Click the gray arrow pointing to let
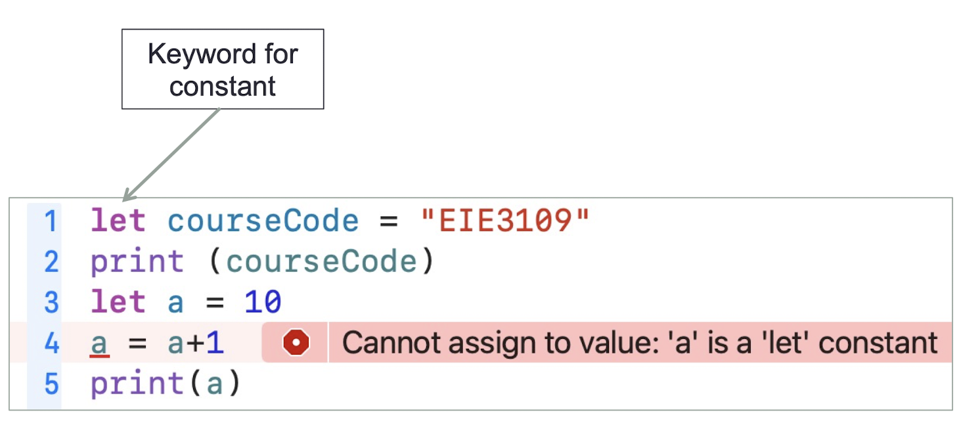Viewport: 980px width, 444px height. click(172, 154)
